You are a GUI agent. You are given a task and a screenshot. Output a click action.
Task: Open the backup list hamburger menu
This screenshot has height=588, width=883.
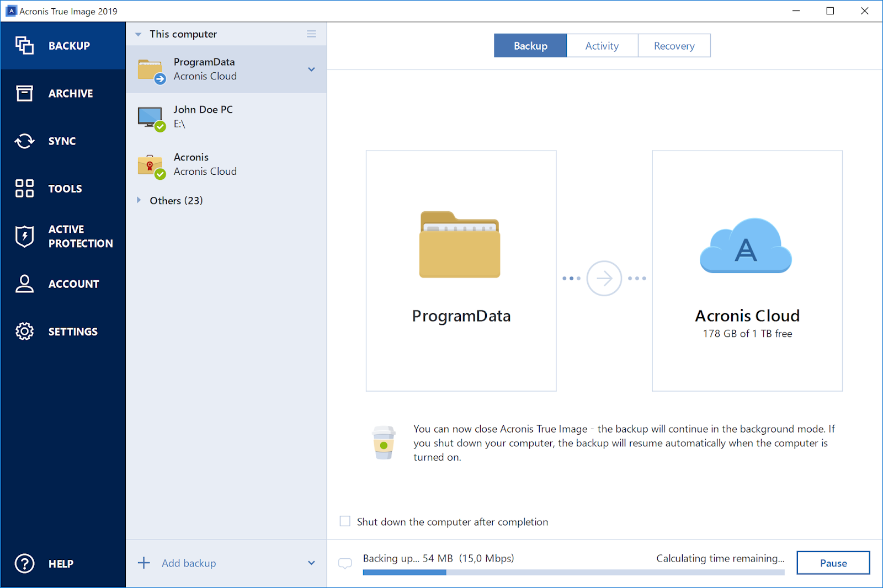311,34
